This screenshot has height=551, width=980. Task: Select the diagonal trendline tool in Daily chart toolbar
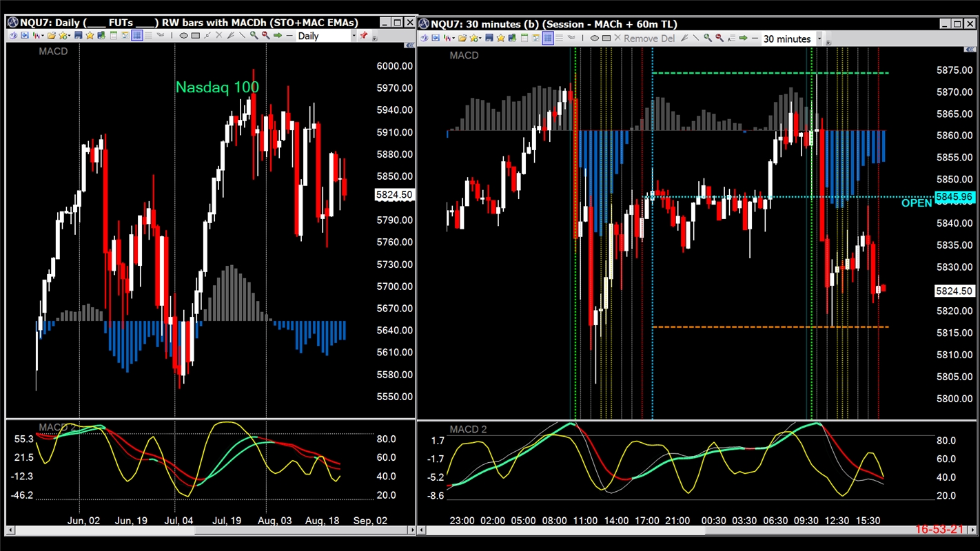(x=242, y=36)
